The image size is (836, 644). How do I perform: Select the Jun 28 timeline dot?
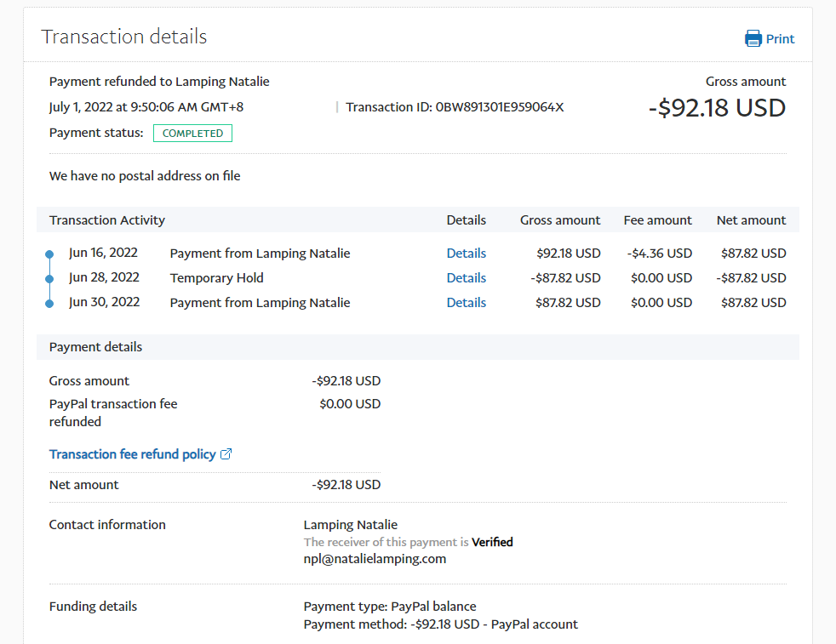[x=49, y=278]
